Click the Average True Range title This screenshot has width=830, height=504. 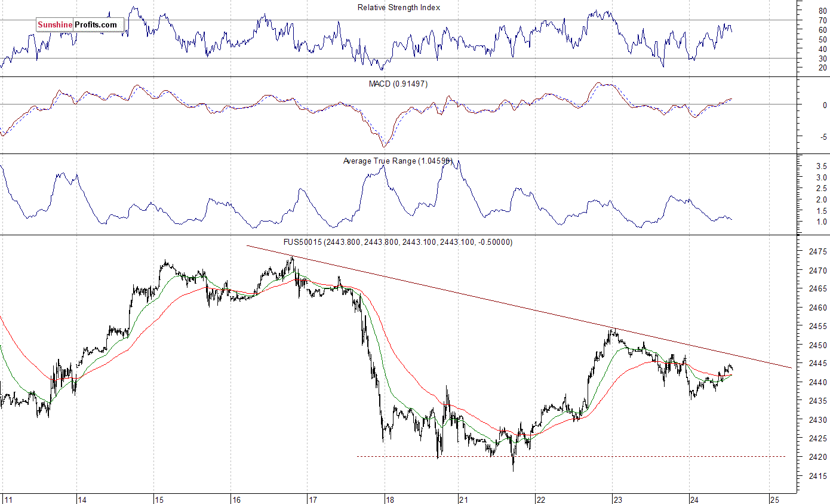click(398, 161)
